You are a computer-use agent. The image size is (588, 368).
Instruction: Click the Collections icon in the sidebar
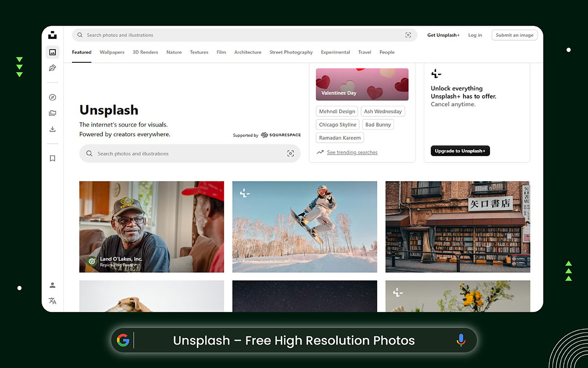pos(52,113)
